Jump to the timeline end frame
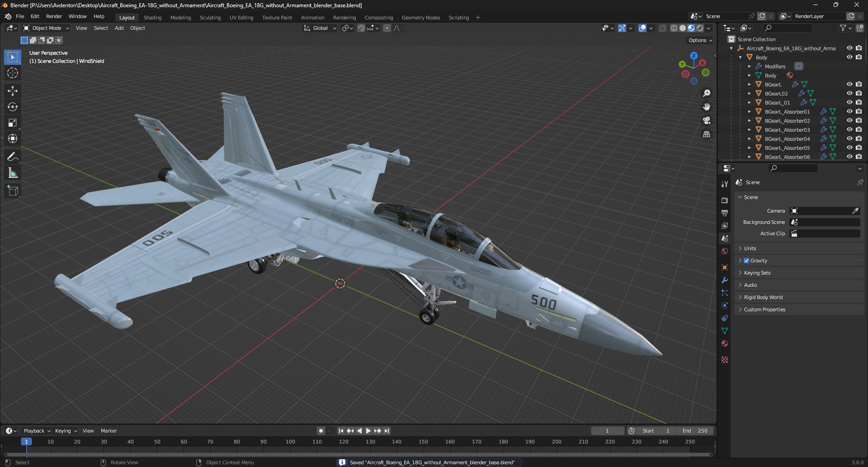The width and height of the screenshot is (868, 467). click(x=387, y=431)
